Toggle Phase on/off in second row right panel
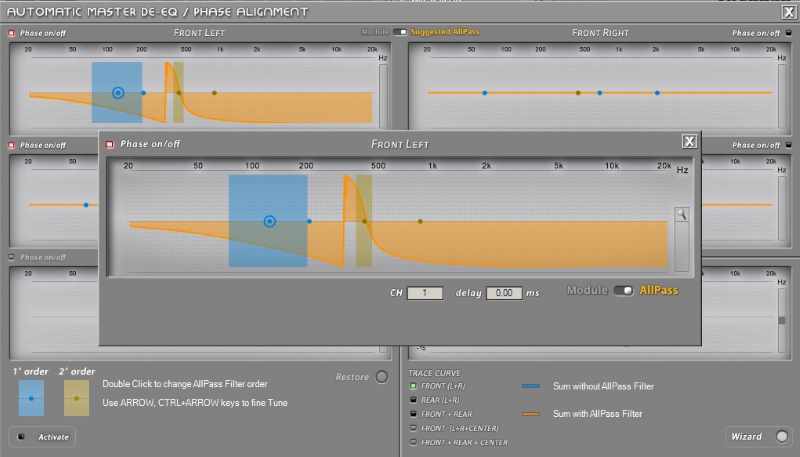The height and width of the screenshot is (457, 800). pos(789,145)
